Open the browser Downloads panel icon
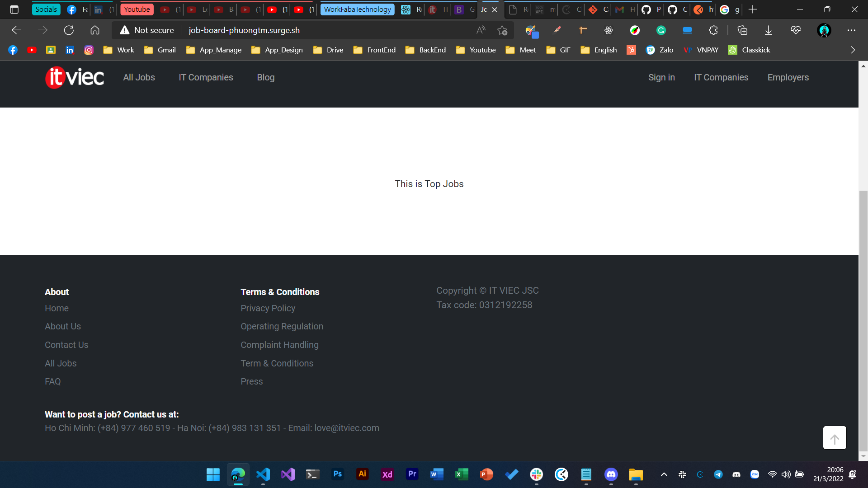868x488 pixels. point(769,30)
